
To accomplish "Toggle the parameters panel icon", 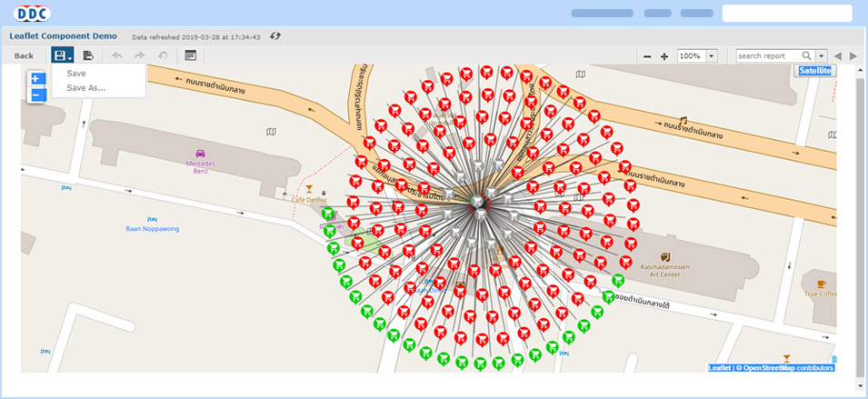I will (191, 55).
